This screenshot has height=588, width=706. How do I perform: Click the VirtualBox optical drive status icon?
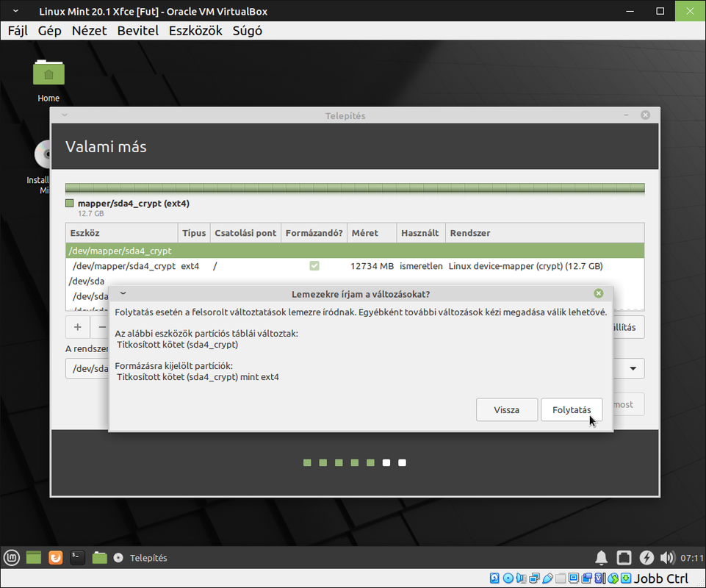(508, 578)
